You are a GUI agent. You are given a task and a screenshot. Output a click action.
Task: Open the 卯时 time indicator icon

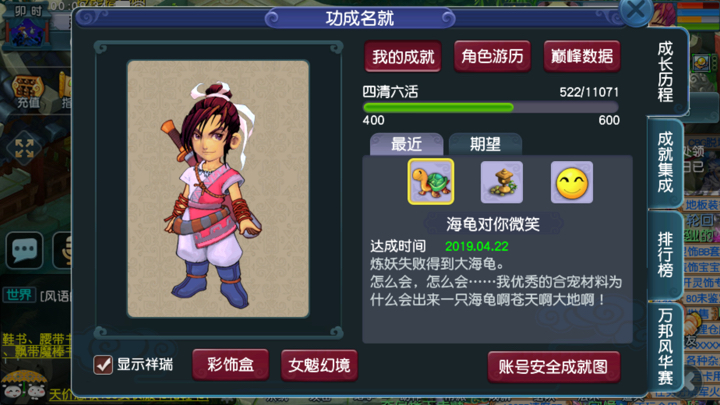[x=28, y=26]
